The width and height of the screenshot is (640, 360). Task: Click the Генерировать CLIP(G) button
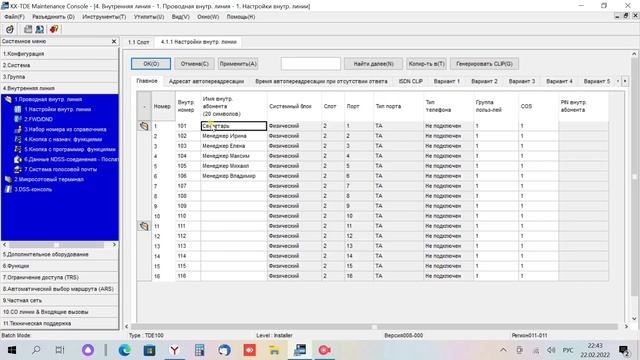[x=484, y=64]
